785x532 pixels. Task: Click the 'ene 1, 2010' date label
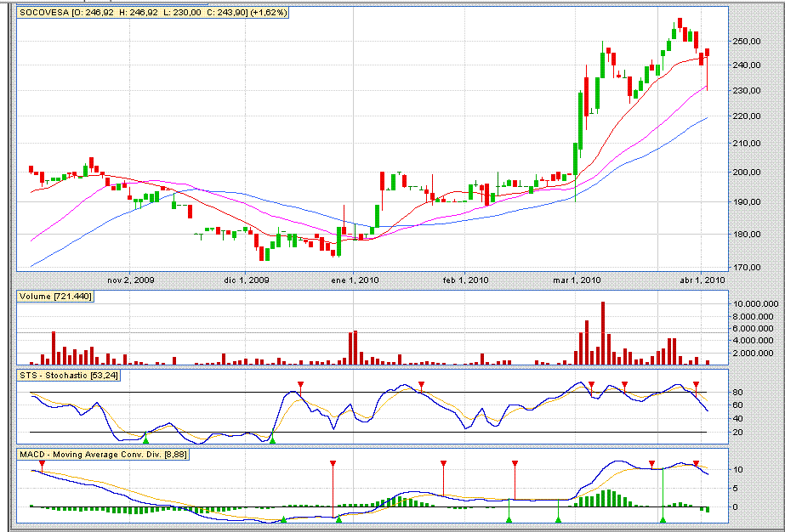pyautogui.click(x=354, y=279)
